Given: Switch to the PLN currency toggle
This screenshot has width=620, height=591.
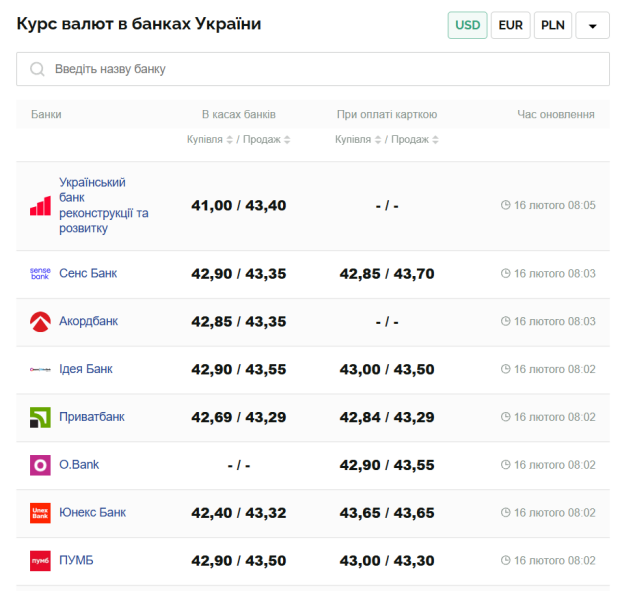Looking at the screenshot, I should coord(553,25).
